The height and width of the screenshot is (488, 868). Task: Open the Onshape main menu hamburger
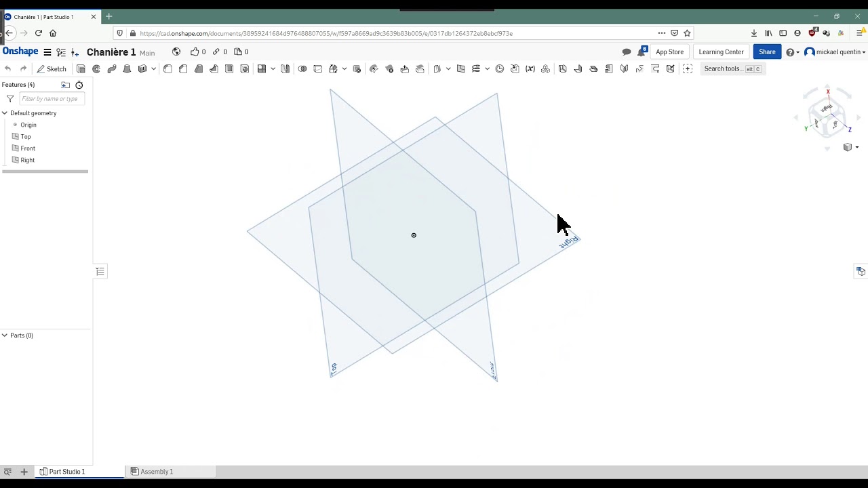47,52
